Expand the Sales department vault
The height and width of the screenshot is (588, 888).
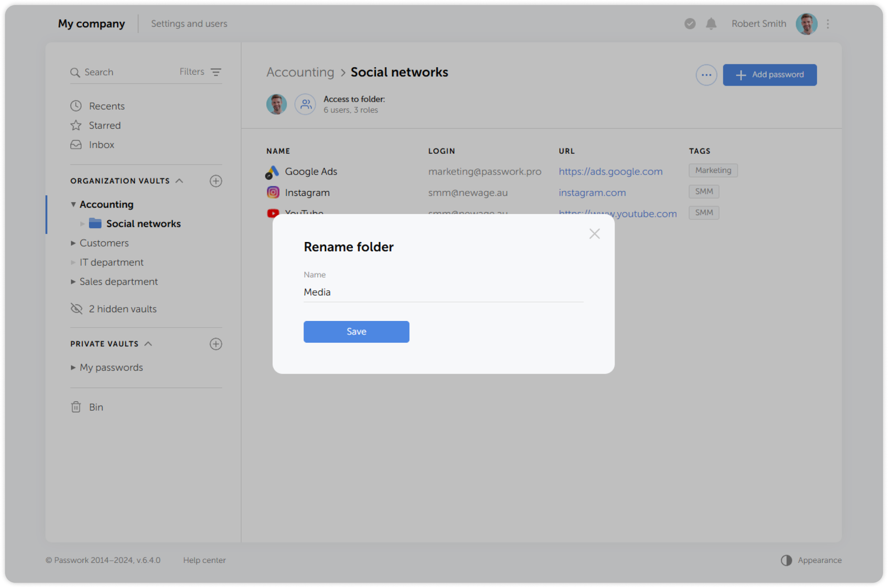click(73, 282)
